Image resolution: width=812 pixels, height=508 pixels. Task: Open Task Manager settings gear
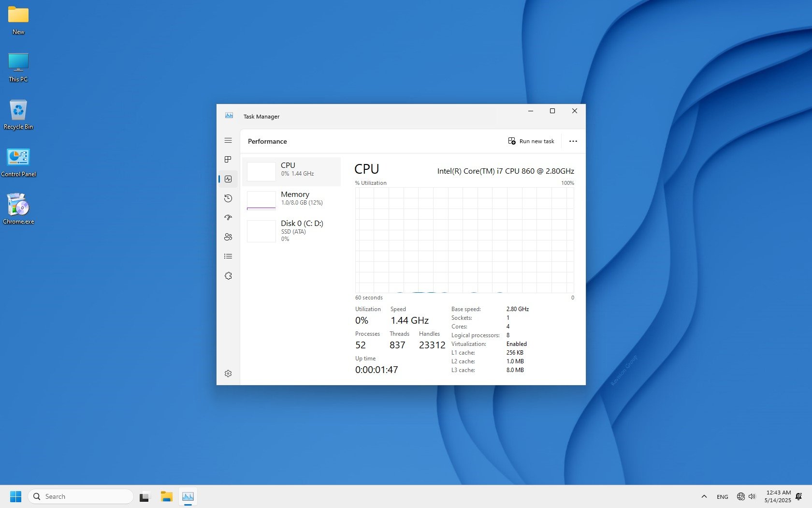coord(228,374)
